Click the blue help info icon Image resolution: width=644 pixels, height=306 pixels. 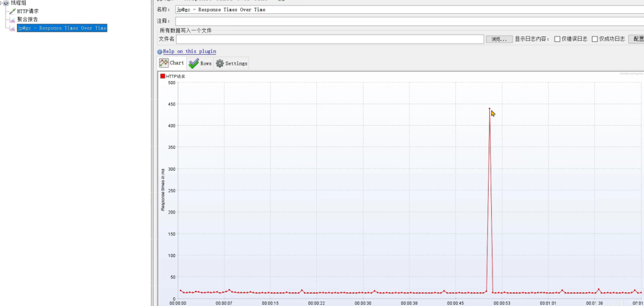[160, 52]
